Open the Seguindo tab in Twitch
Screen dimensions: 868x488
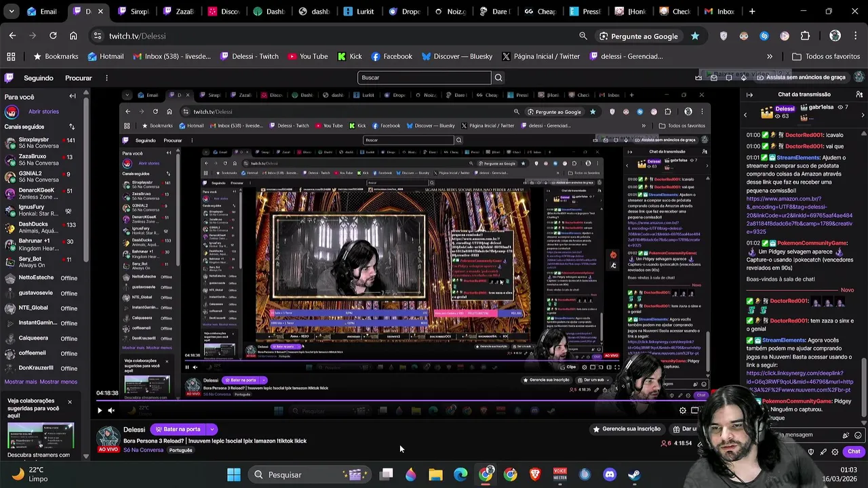39,78
